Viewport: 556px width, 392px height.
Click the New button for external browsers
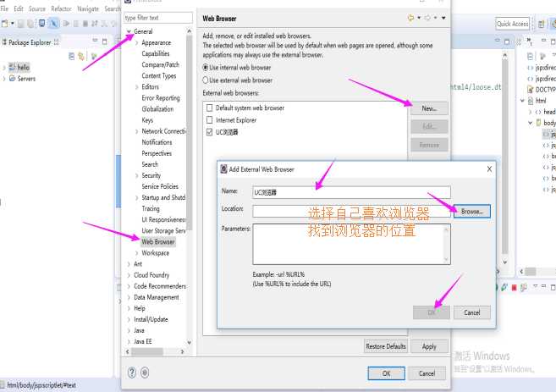429,108
